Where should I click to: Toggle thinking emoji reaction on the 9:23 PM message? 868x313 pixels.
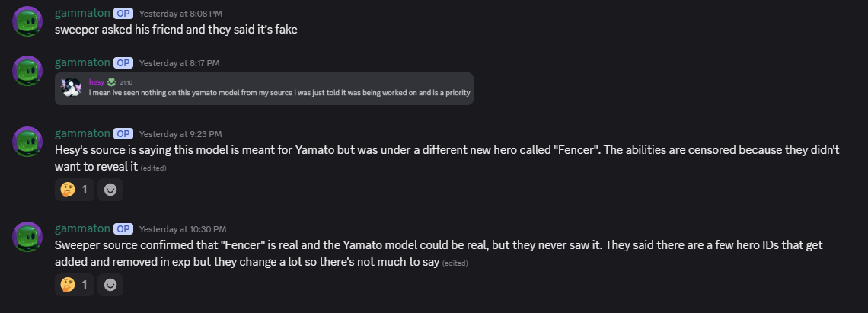point(75,190)
